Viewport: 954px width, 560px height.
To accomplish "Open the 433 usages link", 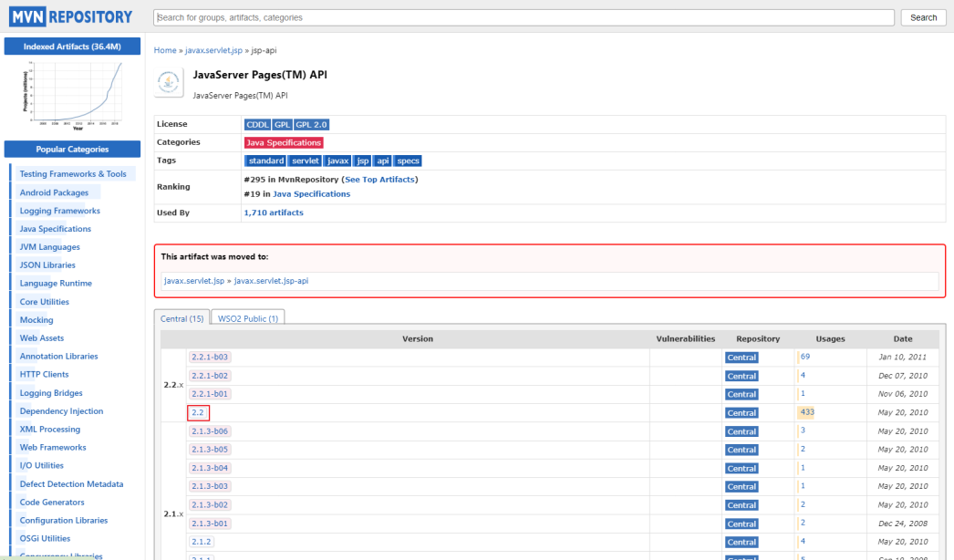I will pos(807,412).
